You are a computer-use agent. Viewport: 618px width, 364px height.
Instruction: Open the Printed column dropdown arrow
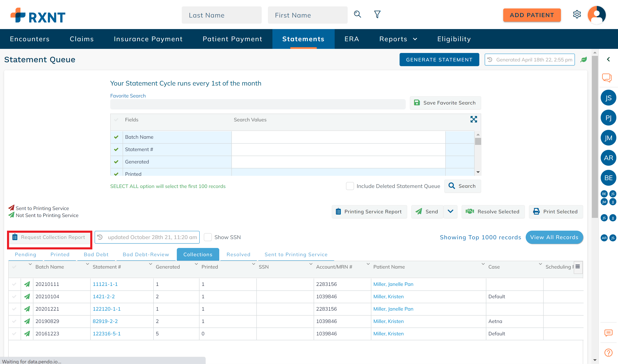tap(253, 264)
